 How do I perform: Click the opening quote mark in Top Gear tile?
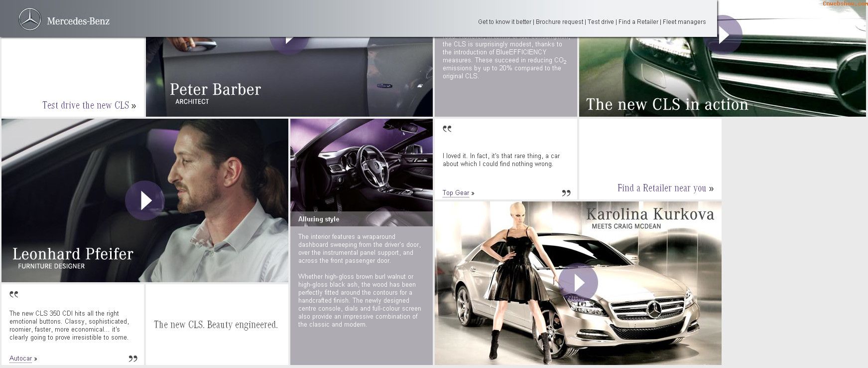click(447, 129)
